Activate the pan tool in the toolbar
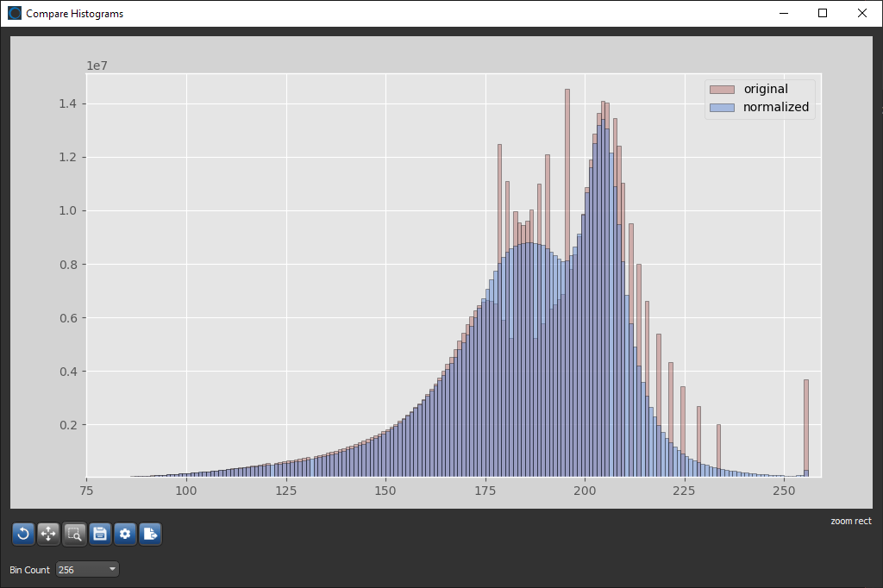Image resolution: width=883 pixels, height=588 pixels. click(48, 534)
